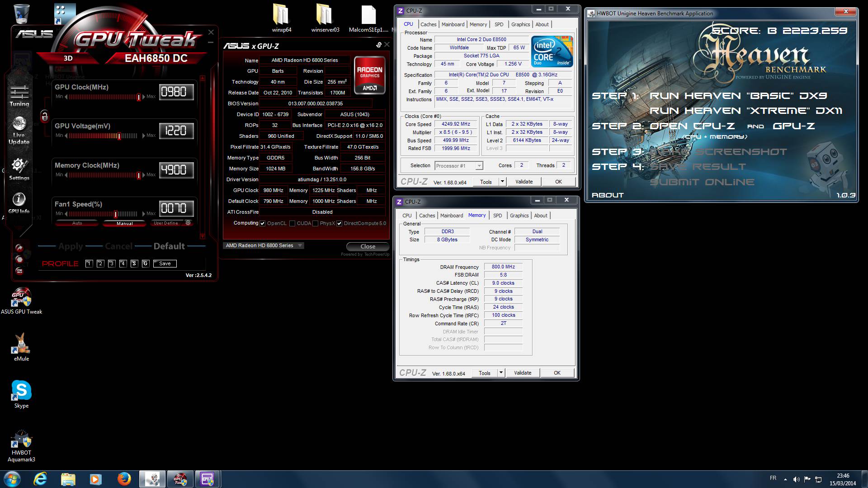Screen dimensions: 868x488
Task: Click the fan User Define gear icon
Action: tap(188, 223)
